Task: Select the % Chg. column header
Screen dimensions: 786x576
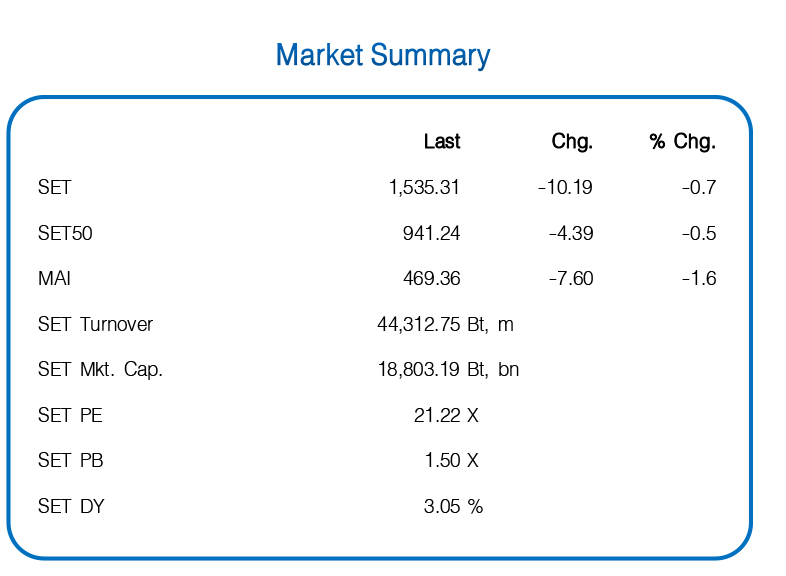Action: click(682, 141)
